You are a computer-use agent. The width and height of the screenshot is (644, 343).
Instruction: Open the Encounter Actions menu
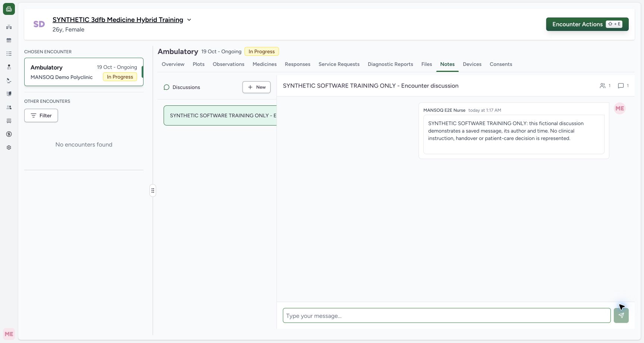(587, 24)
